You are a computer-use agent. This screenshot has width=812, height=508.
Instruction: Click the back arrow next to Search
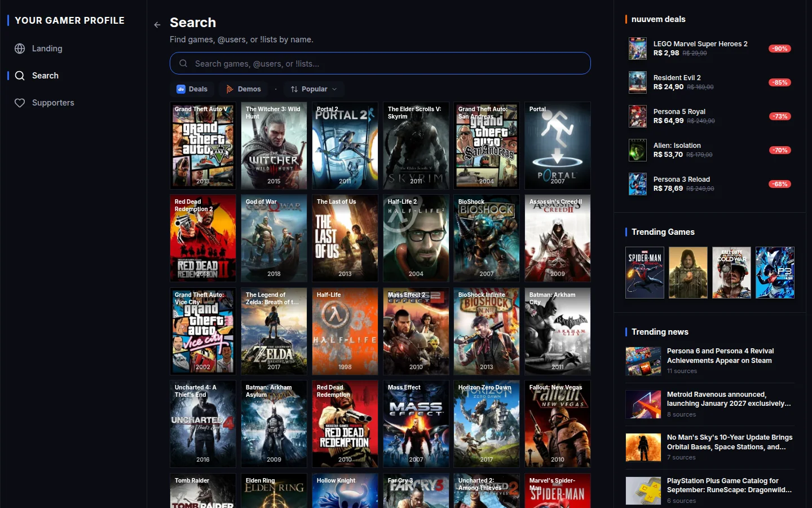pyautogui.click(x=157, y=25)
